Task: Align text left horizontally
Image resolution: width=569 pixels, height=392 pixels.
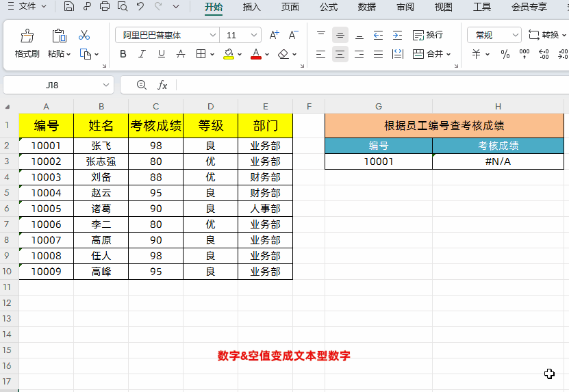Action: click(x=320, y=54)
